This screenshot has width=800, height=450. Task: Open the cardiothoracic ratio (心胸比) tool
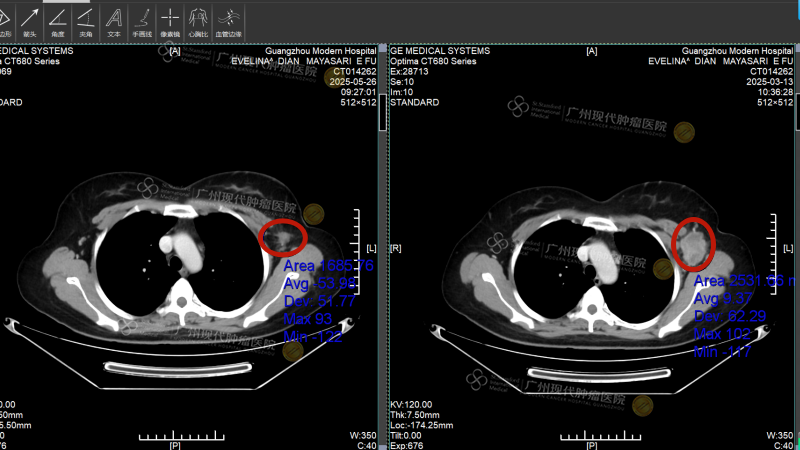tap(199, 19)
